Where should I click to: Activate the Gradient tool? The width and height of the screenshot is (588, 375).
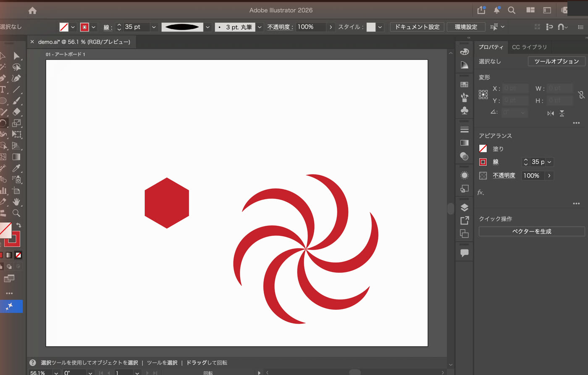[16, 157]
